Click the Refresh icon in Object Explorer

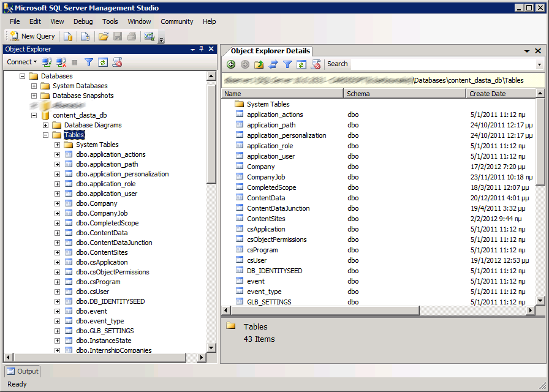tap(102, 62)
